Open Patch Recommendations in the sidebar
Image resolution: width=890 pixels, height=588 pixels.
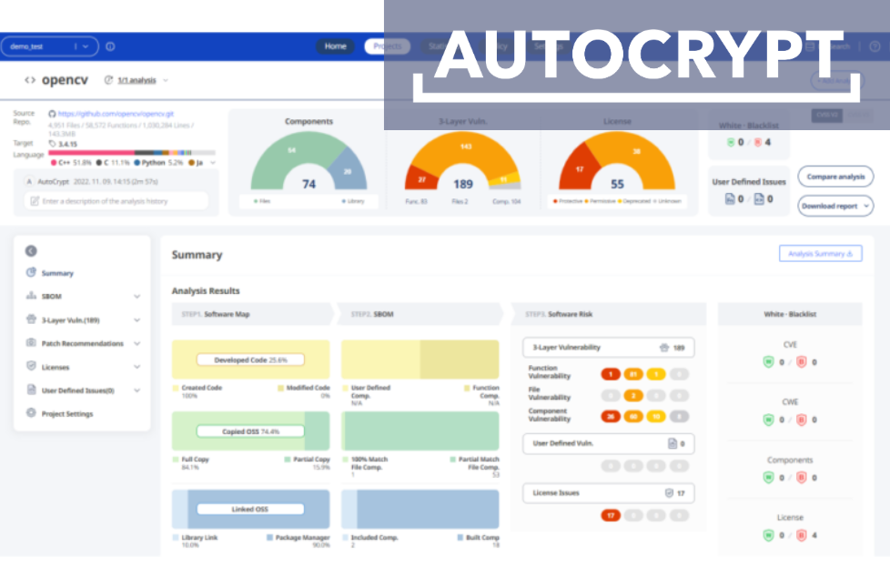[x=82, y=343]
